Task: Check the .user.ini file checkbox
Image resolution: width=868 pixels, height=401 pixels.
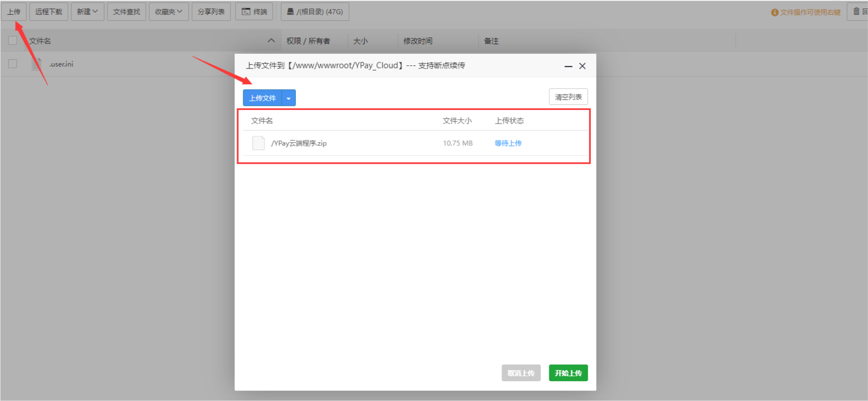Action: coord(13,64)
